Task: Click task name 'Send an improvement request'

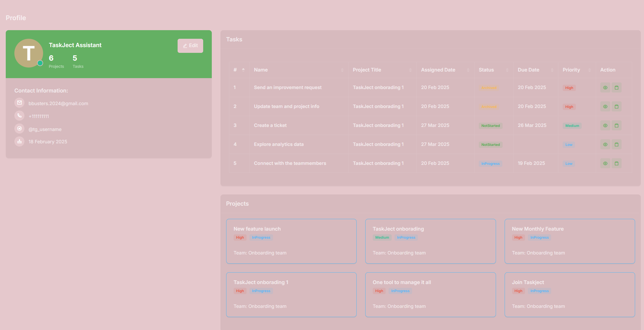Action: pos(288,87)
